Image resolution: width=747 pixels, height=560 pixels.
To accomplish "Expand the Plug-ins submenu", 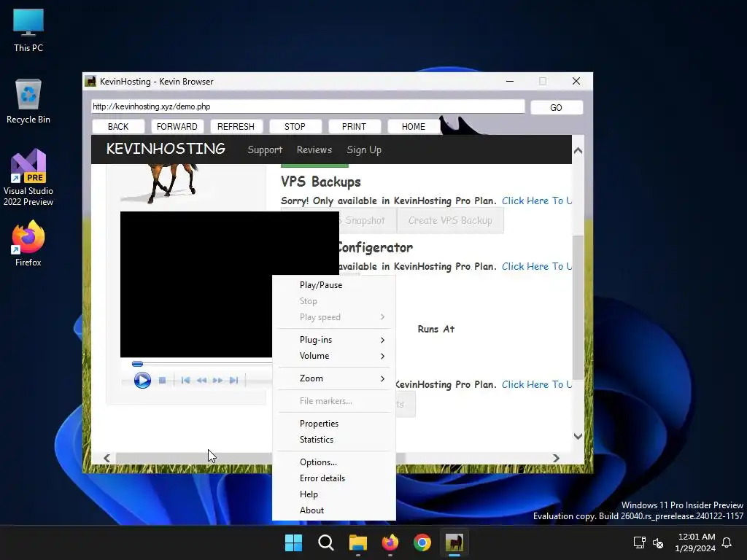I will click(334, 340).
